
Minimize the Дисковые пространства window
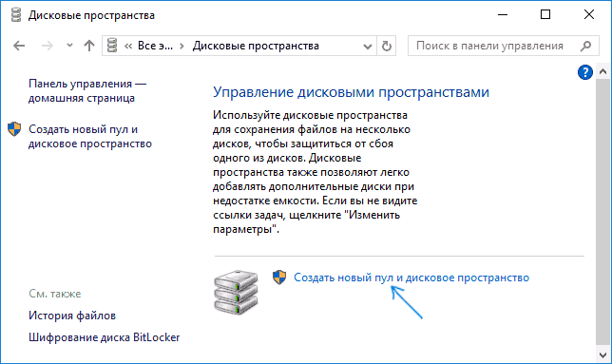point(503,15)
